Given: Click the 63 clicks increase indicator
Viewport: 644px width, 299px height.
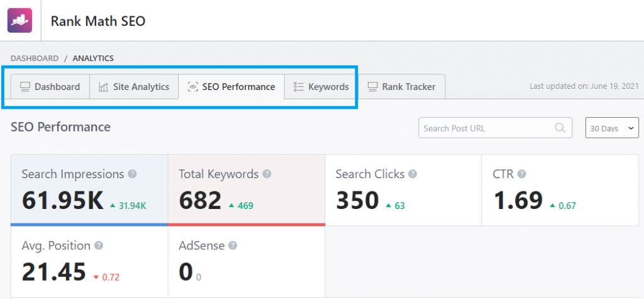Looking at the screenshot, I should pyautogui.click(x=395, y=206).
